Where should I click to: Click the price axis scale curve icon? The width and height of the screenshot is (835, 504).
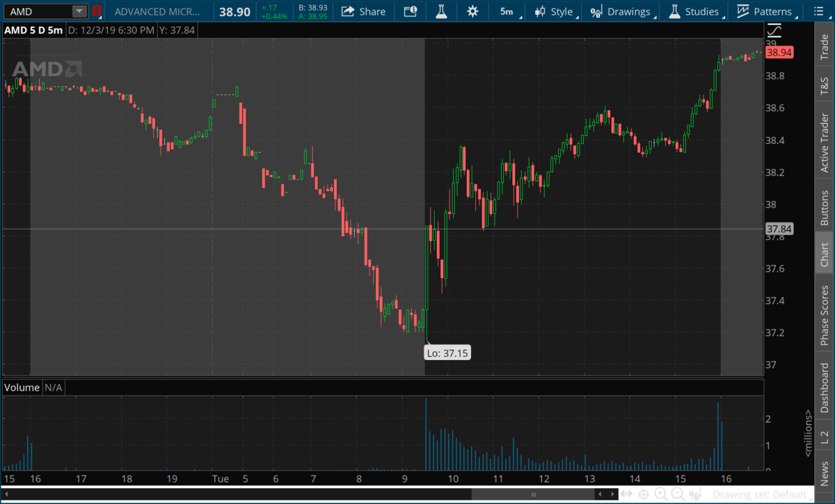point(774,31)
